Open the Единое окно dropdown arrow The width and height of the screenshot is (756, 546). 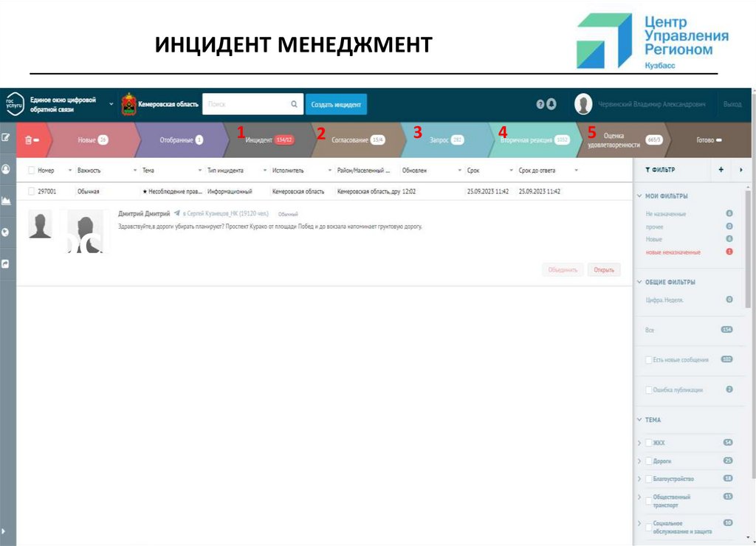pyautogui.click(x=111, y=104)
